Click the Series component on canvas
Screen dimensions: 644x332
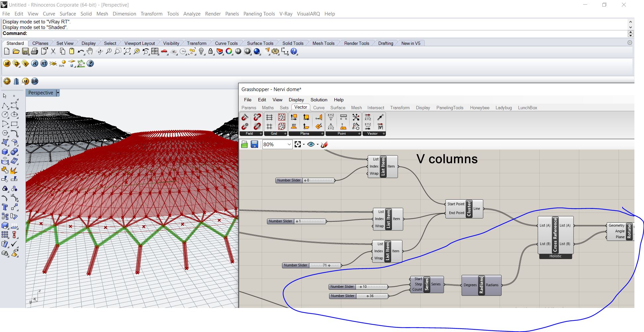point(427,284)
